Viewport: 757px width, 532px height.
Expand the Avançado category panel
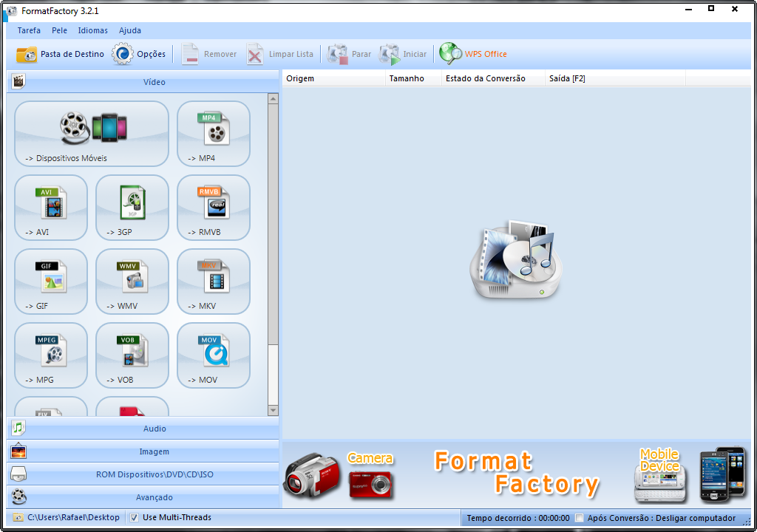click(143, 497)
